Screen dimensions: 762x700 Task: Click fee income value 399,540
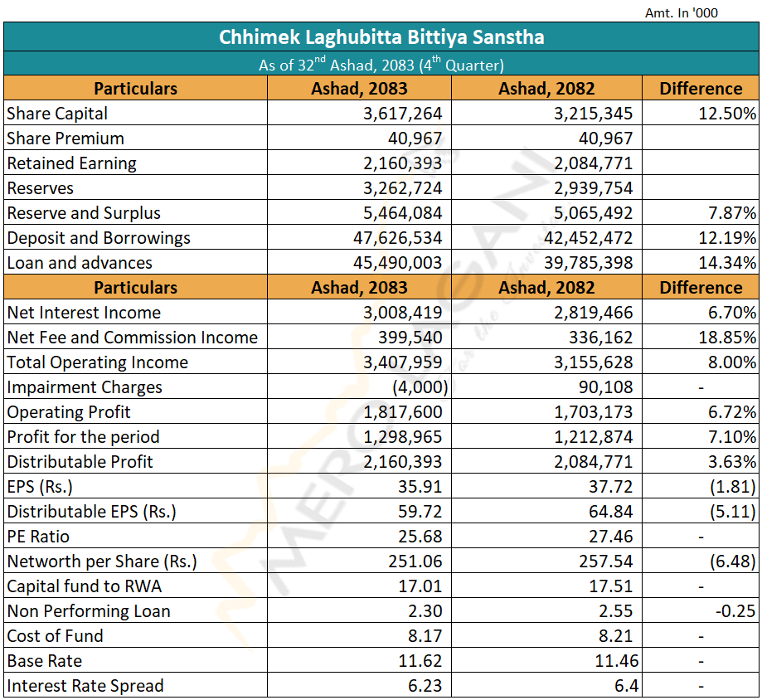tap(410, 338)
